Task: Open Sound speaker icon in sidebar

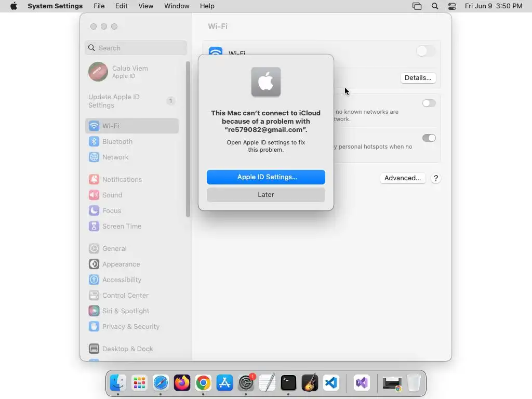Action: [x=94, y=195]
